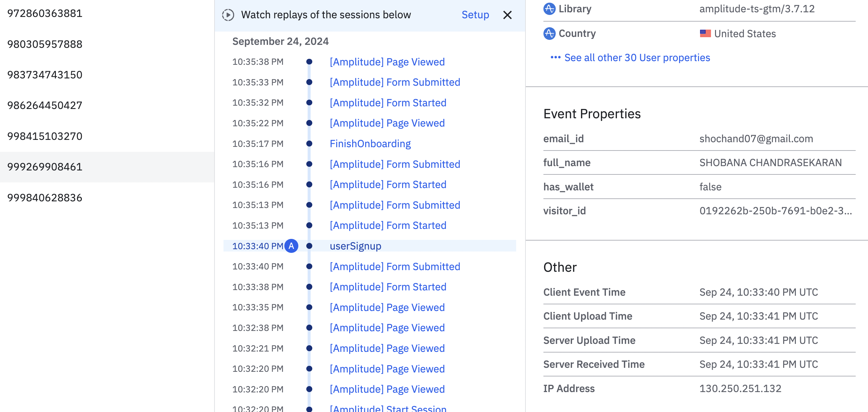Click the email_id value shochand07@gmail.com
Image resolution: width=868 pixels, height=412 pixels.
[756, 139]
